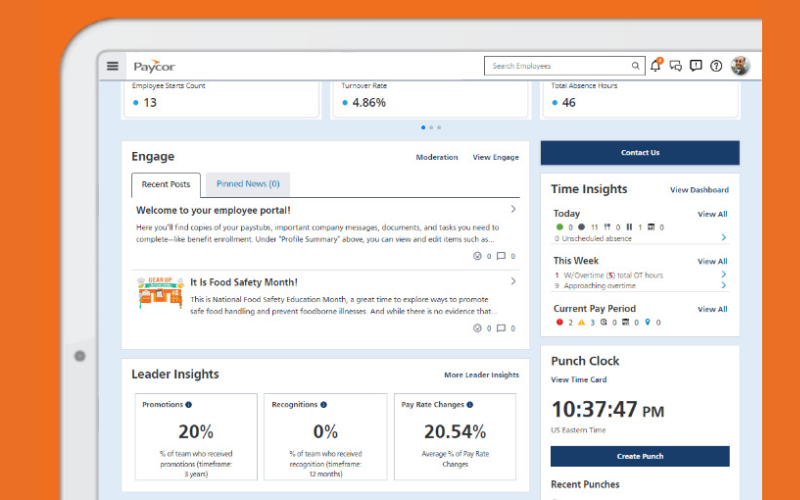
Task: Click yellow warning triangle in Current Pay Period
Action: click(581, 322)
